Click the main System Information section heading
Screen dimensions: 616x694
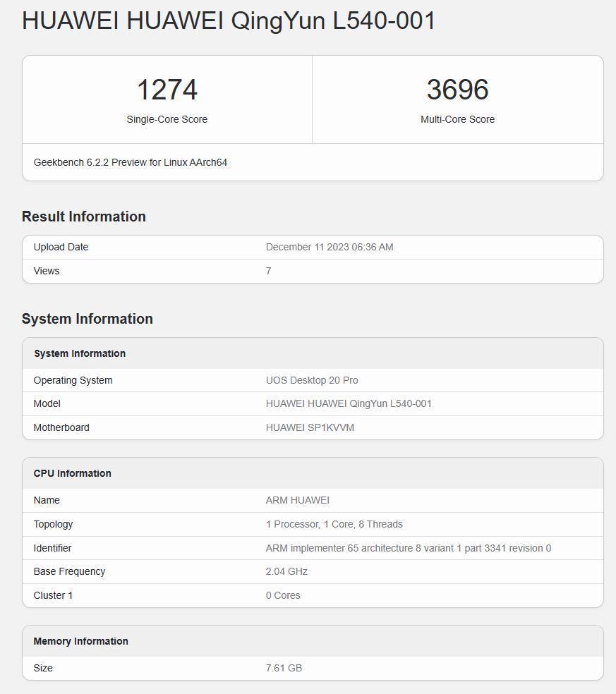[x=87, y=319]
